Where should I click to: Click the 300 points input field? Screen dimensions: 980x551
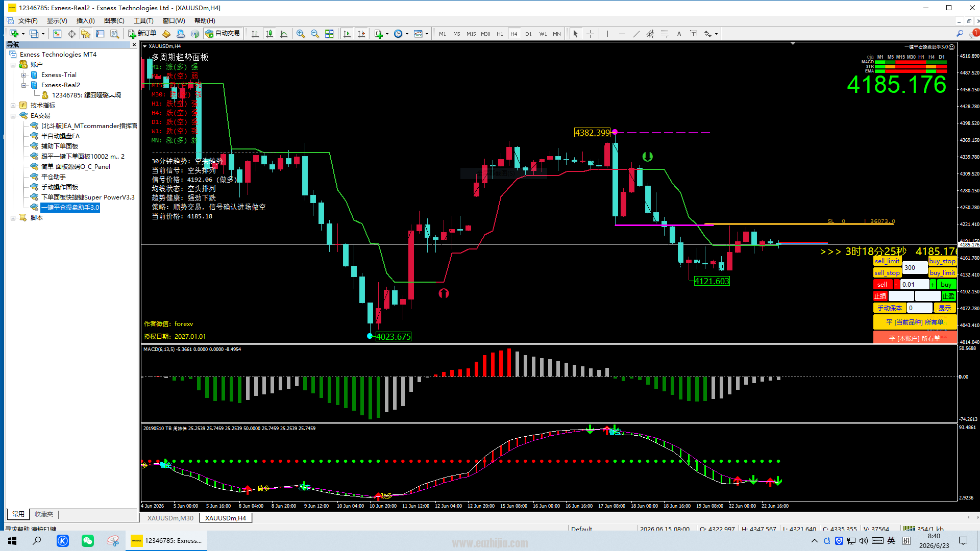pos(915,267)
